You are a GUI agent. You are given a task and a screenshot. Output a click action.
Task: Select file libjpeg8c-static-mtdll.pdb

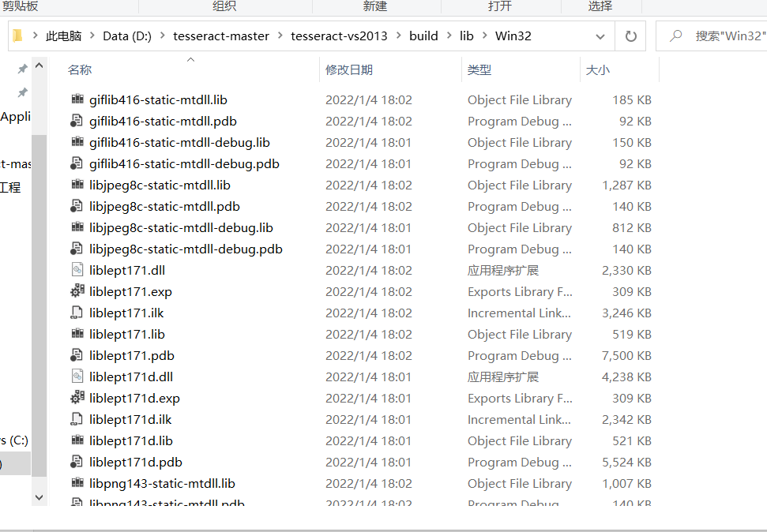pos(164,207)
